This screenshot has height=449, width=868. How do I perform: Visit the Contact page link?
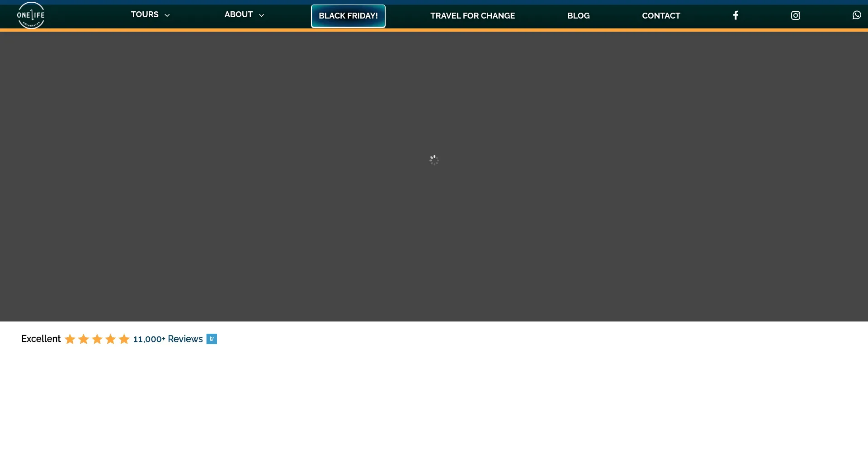coord(661,16)
